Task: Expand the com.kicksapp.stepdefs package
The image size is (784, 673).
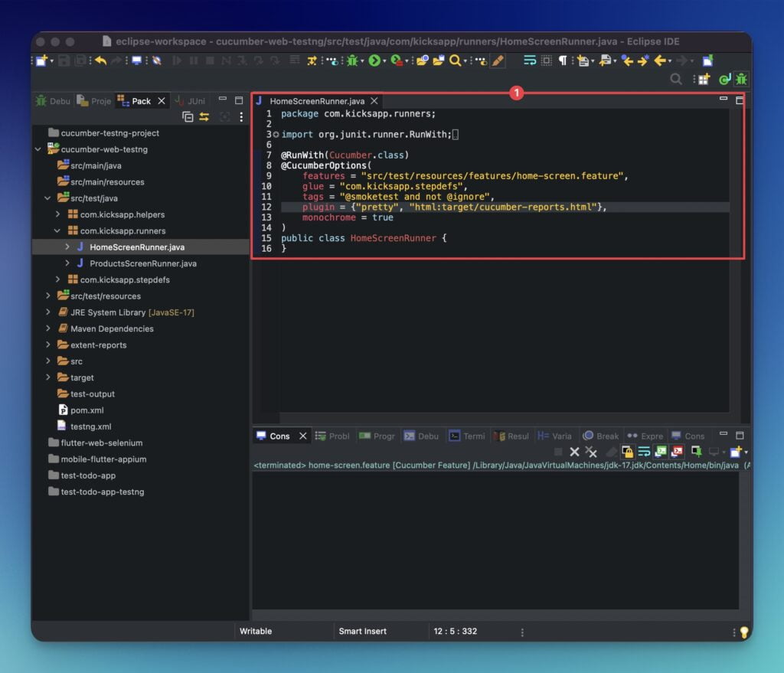Action: click(57, 279)
